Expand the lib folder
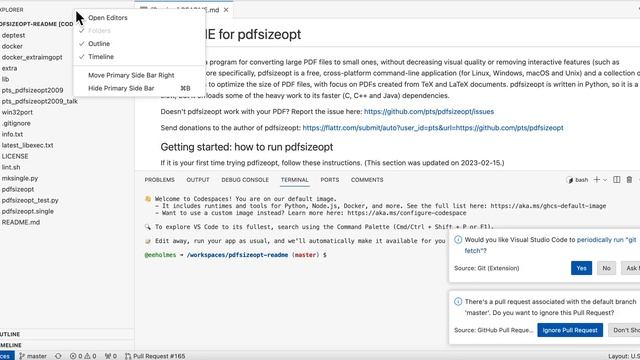The width and height of the screenshot is (640, 360). pyautogui.click(x=5, y=79)
